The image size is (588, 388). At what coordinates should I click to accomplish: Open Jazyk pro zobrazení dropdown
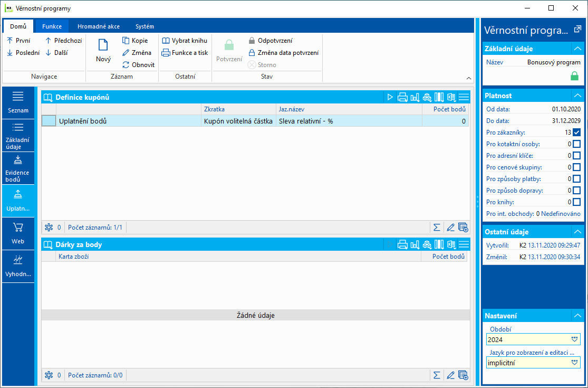[574, 363]
